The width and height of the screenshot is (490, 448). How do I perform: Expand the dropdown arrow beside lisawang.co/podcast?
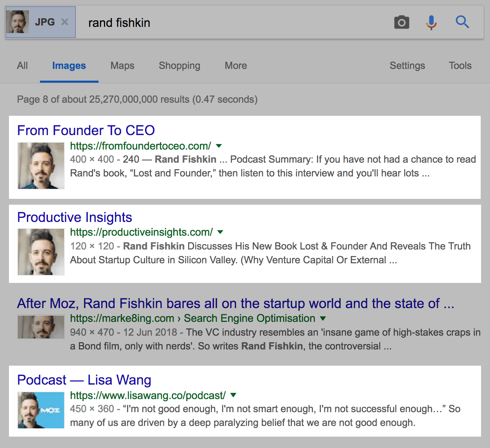[x=233, y=395]
